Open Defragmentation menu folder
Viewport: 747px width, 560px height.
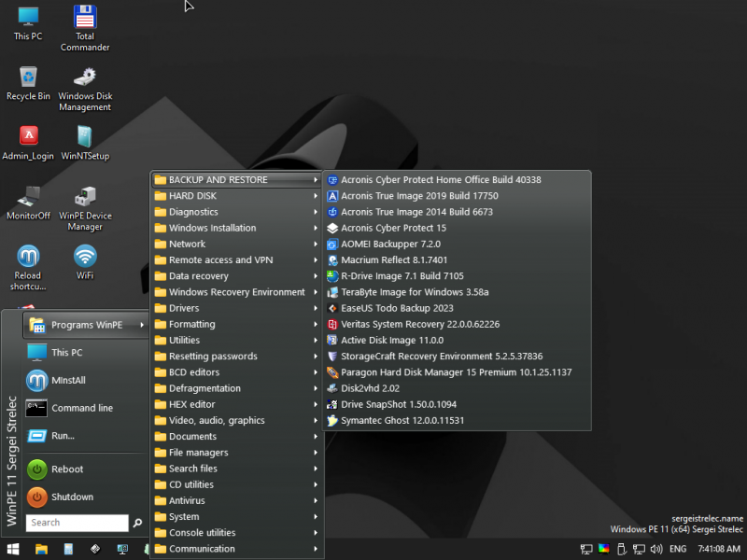click(236, 388)
